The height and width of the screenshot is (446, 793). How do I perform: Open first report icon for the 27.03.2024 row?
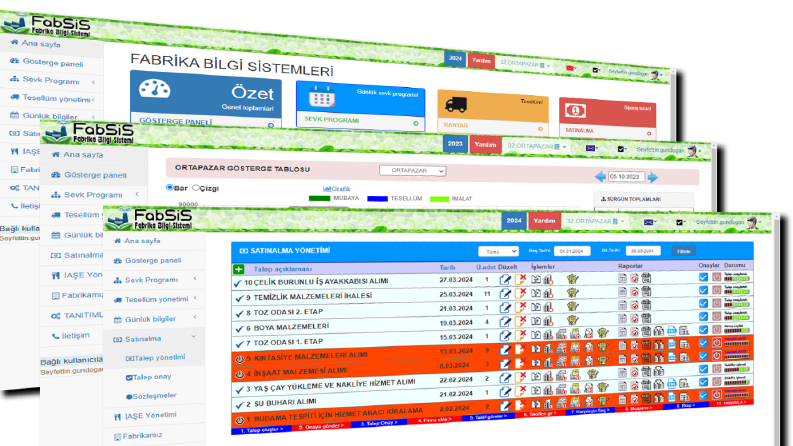(x=623, y=278)
